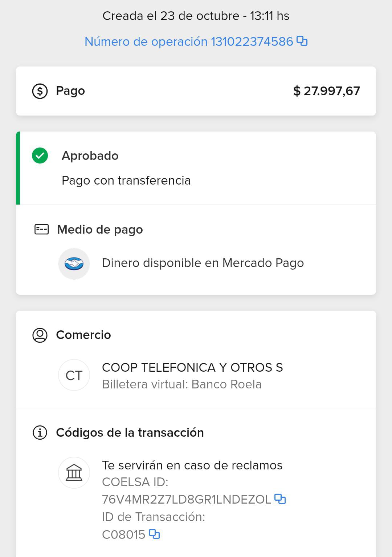Click the Dinero disponible en Mercado Pago text
This screenshot has width=392, height=557.
(x=203, y=263)
